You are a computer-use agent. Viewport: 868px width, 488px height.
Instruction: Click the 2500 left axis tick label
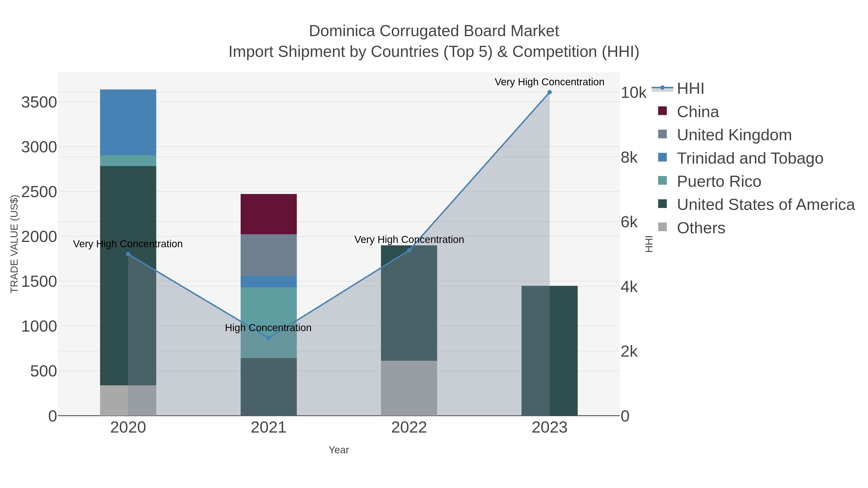(x=39, y=192)
